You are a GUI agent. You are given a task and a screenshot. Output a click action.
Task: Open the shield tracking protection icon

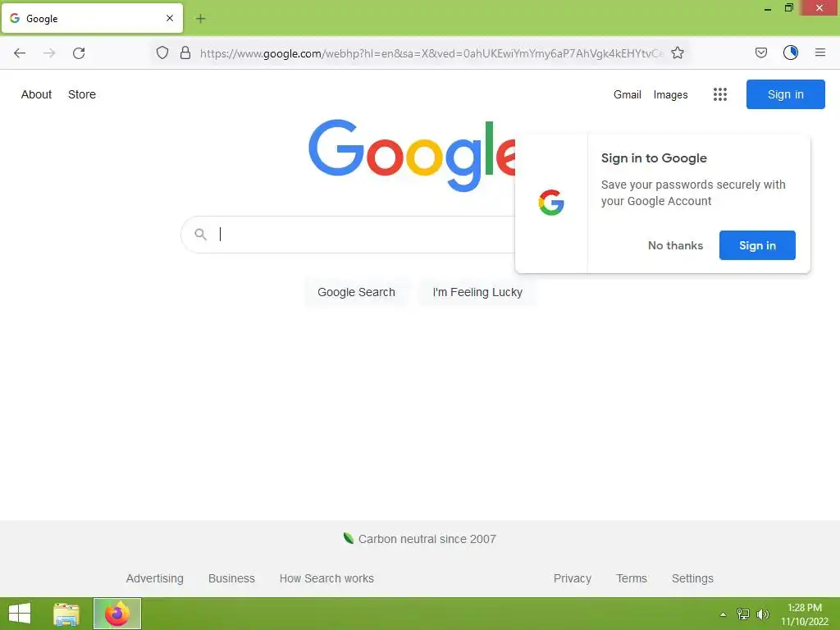point(162,52)
